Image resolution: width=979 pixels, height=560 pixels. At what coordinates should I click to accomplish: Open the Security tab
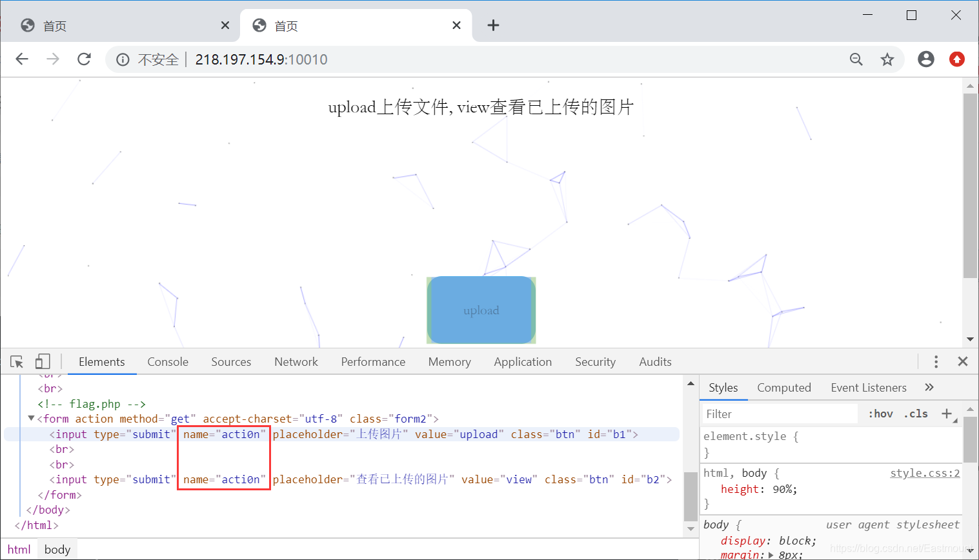coord(595,362)
